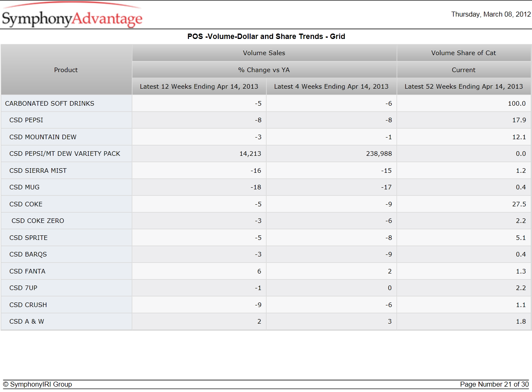The height and width of the screenshot is (392, 532).
Task: Click the 5.1 share for CSD SPRITE
Action: pos(521,237)
